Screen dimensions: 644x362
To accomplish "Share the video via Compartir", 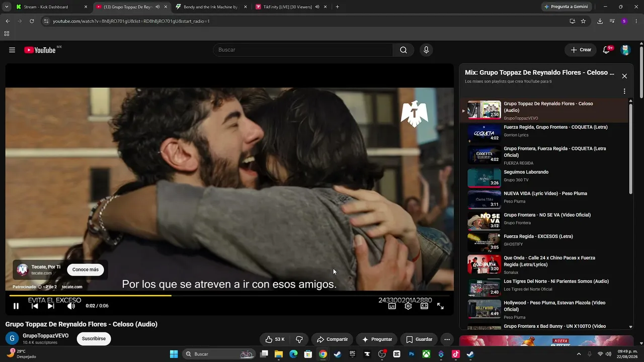I will [332, 339].
